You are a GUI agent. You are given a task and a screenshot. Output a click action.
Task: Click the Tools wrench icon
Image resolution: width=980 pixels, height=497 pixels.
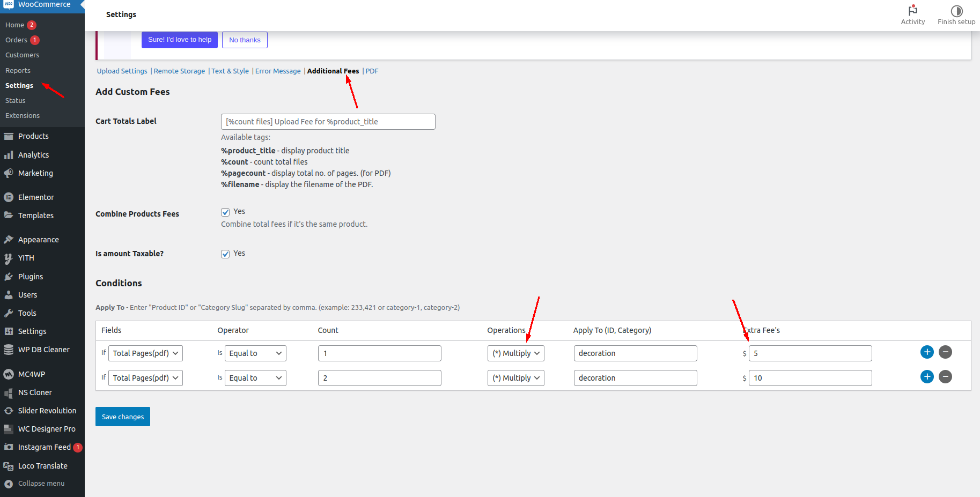[x=9, y=313]
